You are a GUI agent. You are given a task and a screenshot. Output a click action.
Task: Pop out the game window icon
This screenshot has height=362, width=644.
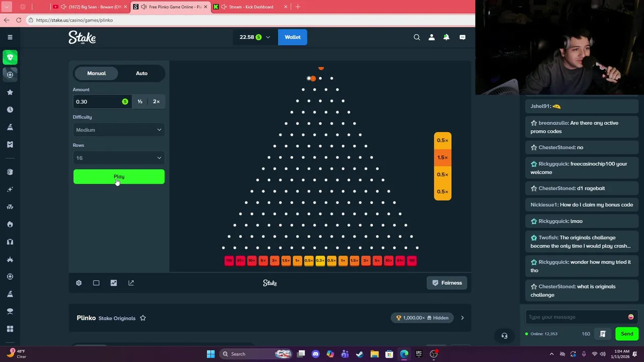[131, 283]
